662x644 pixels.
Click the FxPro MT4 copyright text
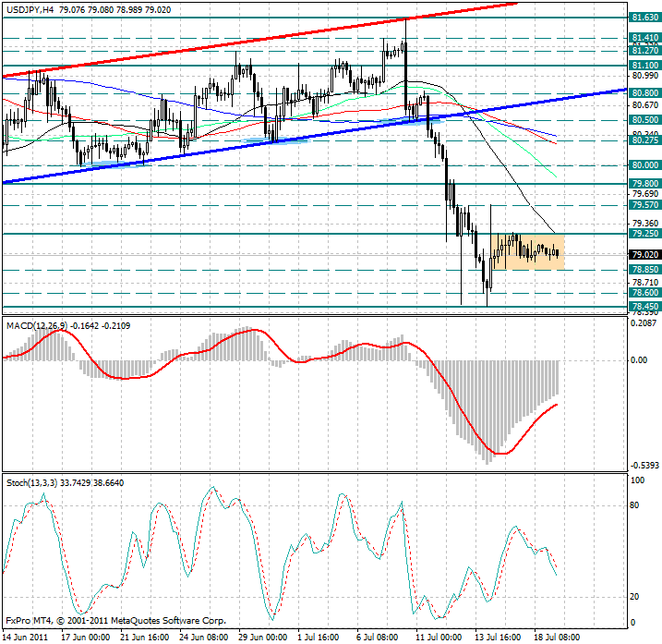[115, 621]
